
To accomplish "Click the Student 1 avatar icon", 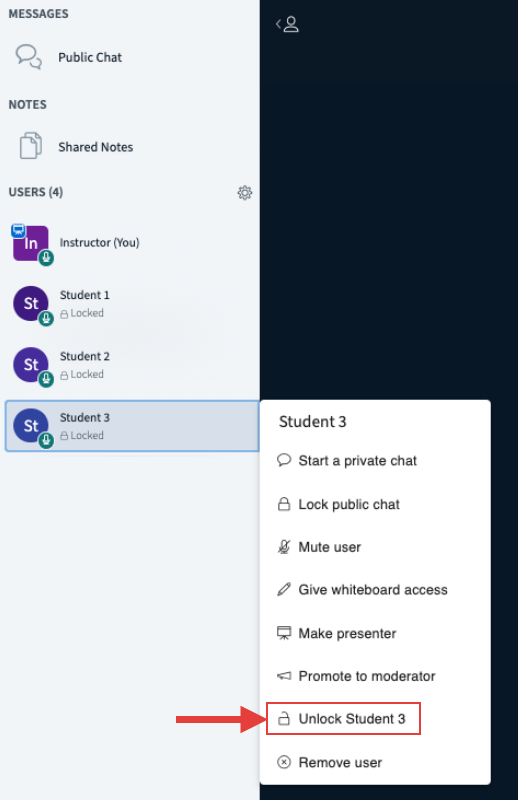I will point(31,304).
